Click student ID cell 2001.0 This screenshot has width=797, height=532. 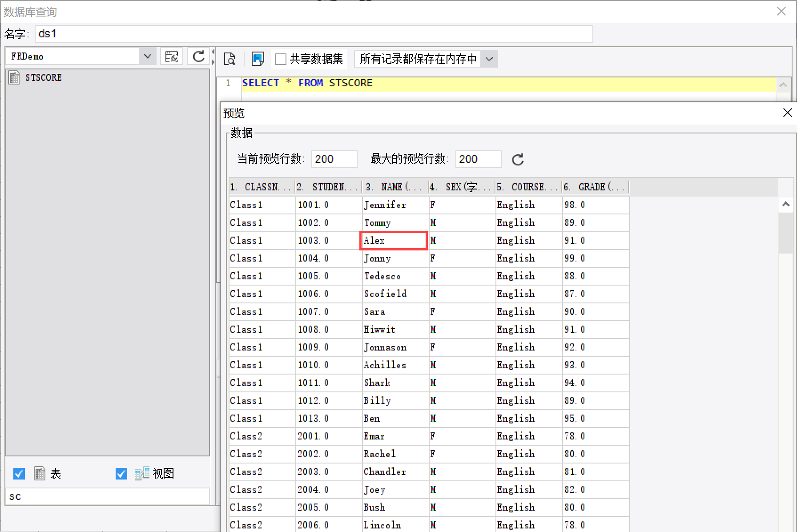click(329, 436)
